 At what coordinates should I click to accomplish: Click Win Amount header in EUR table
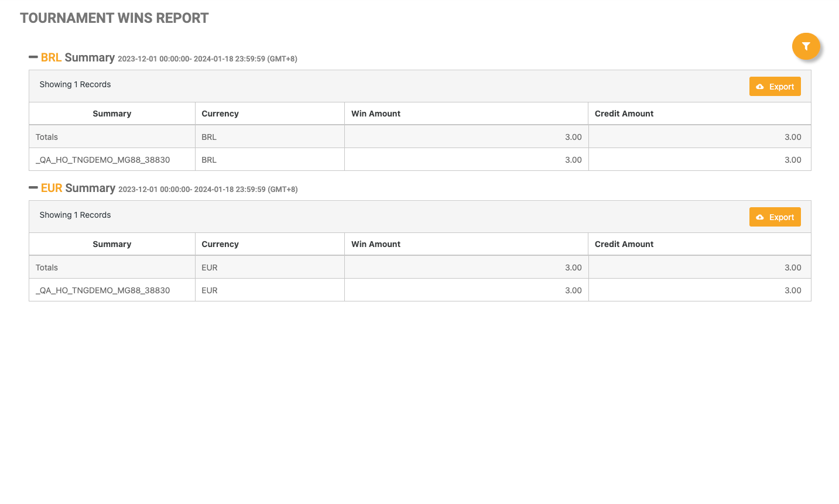tap(376, 244)
